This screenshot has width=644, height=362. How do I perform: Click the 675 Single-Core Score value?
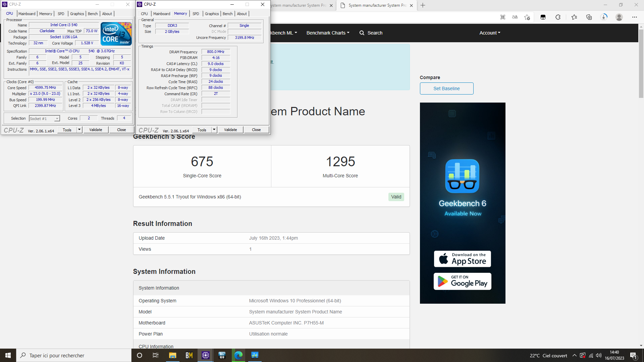click(202, 162)
